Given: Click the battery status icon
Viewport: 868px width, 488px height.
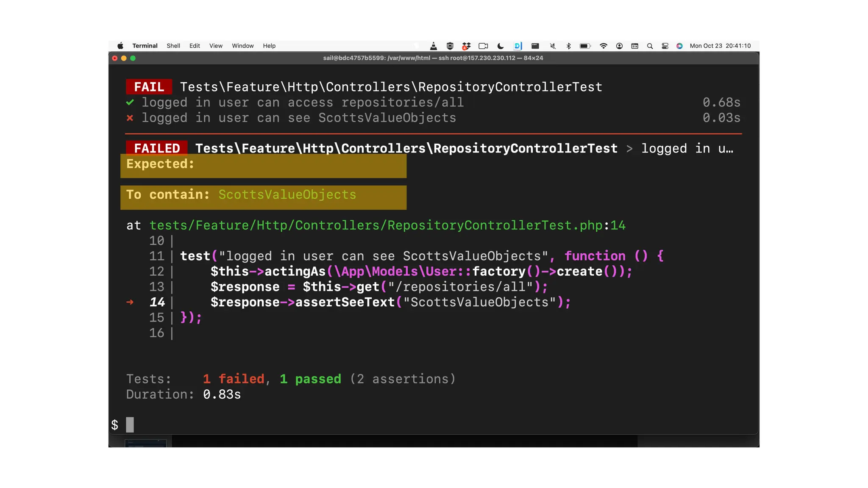Looking at the screenshot, I should click(585, 46).
